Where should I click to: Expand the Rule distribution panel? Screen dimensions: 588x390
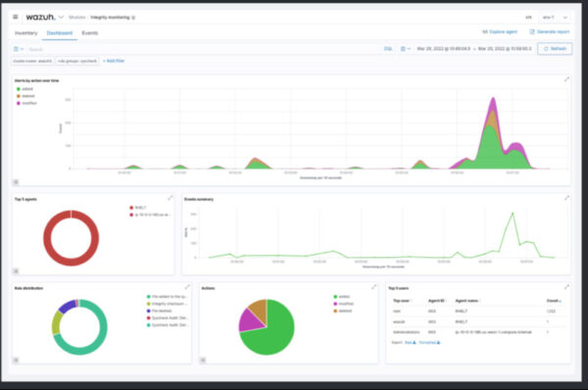187,287
